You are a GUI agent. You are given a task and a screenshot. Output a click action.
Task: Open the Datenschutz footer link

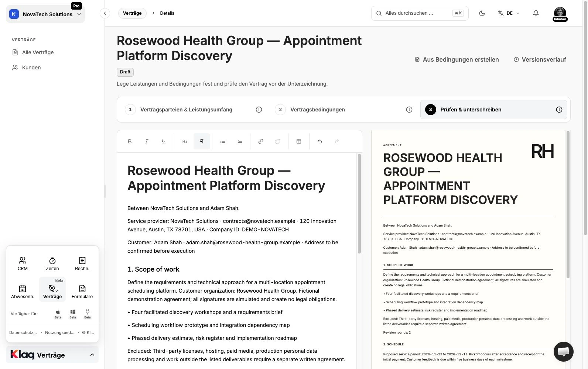pos(23,332)
